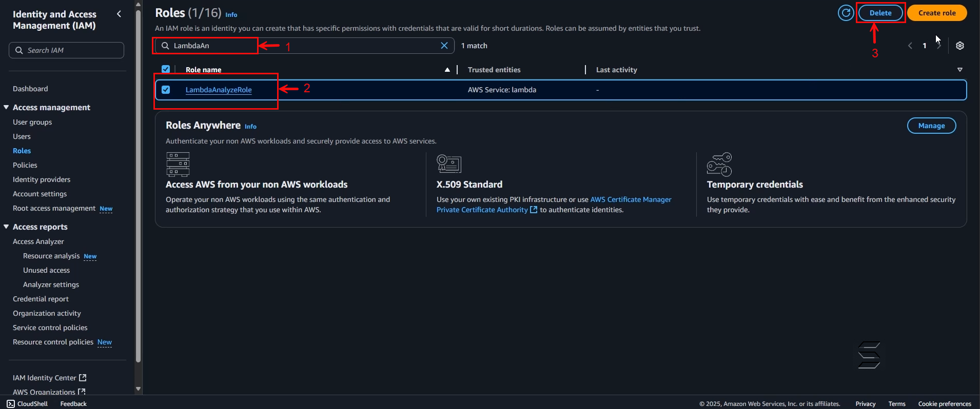Viewport: 980px width, 409px height.
Task: Open Resource control policies
Action: (x=53, y=342)
